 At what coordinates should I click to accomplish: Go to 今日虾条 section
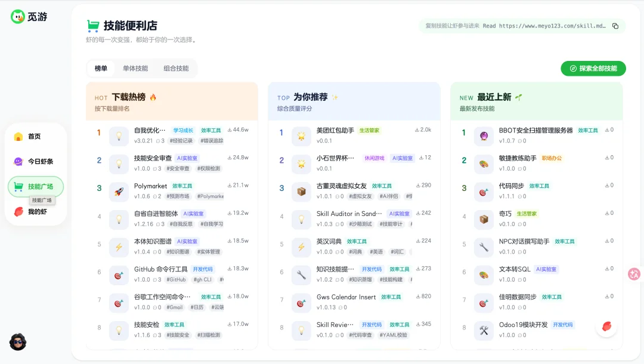click(36, 162)
